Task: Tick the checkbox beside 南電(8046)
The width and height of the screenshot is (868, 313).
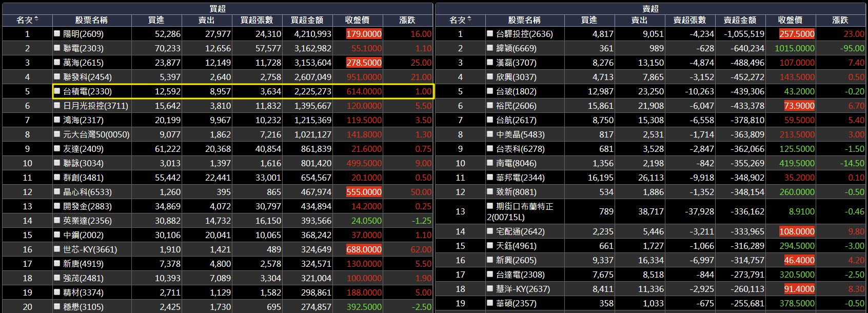Action: (490, 163)
